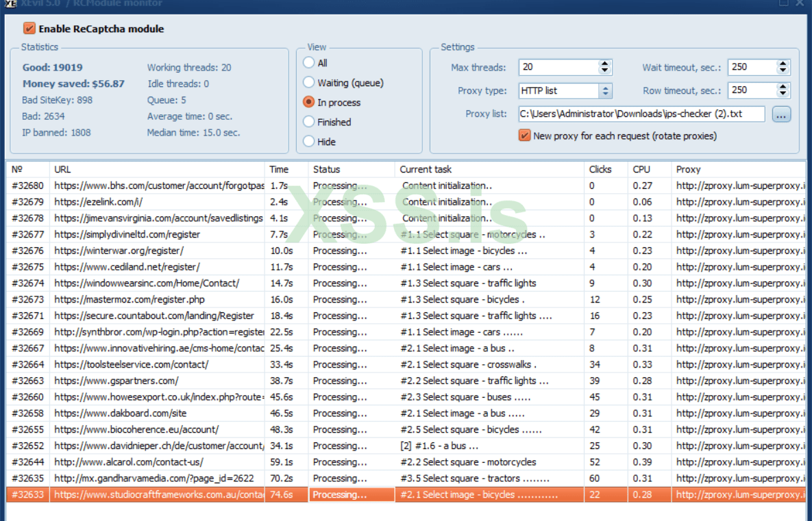Disable the Enable ReCaptcha module checkbox
Screen dimensions: 812x521
pos(29,29)
